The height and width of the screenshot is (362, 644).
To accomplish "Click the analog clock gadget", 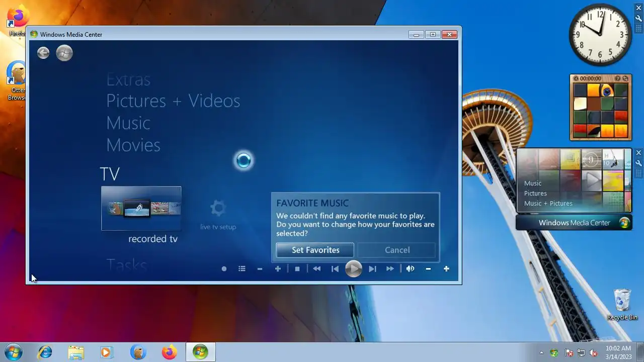I will (x=600, y=34).
